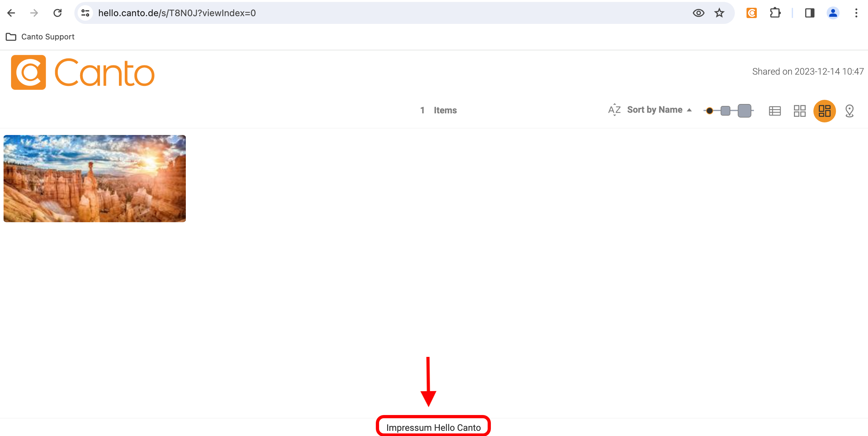This screenshot has height=436, width=868.
Task: Open the canyon sunset image thumbnail
Action: click(95, 179)
